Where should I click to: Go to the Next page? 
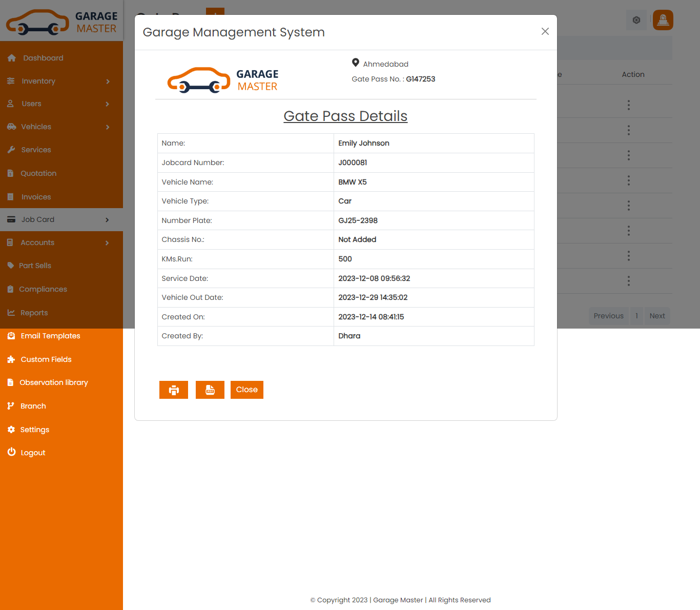pyautogui.click(x=657, y=316)
